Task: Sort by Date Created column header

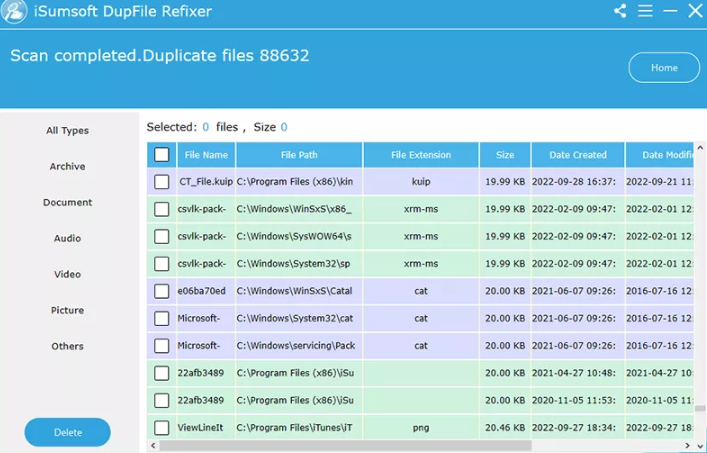Action: pos(578,155)
